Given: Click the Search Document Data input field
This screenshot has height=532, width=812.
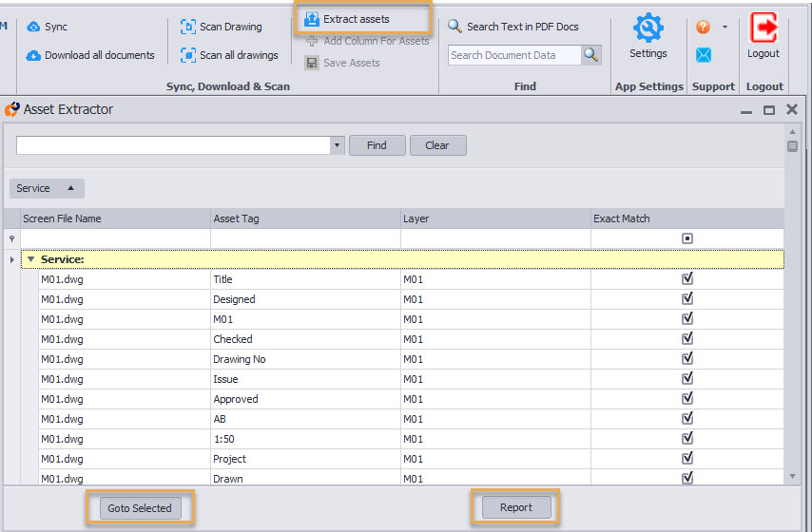Looking at the screenshot, I should (514, 55).
